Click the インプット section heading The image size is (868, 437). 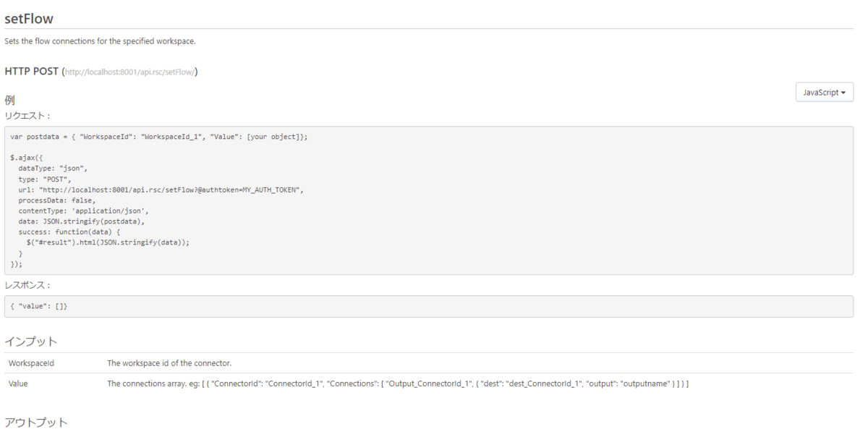pyautogui.click(x=31, y=341)
